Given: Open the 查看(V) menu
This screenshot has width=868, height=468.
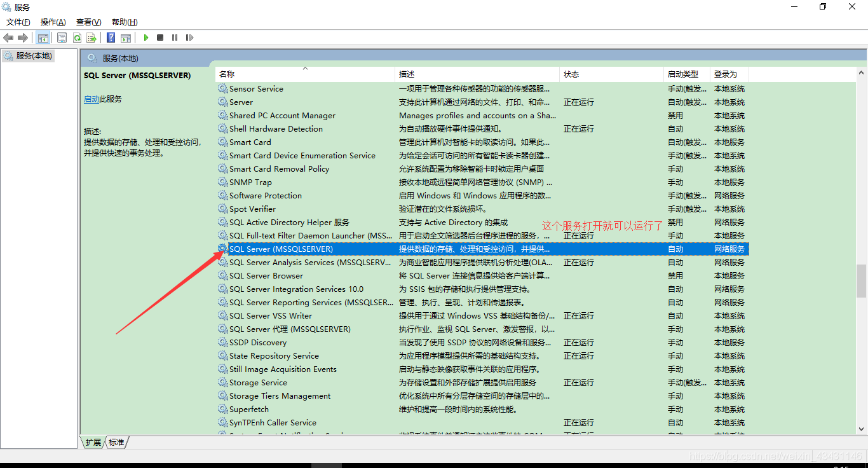Looking at the screenshot, I should pyautogui.click(x=88, y=22).
